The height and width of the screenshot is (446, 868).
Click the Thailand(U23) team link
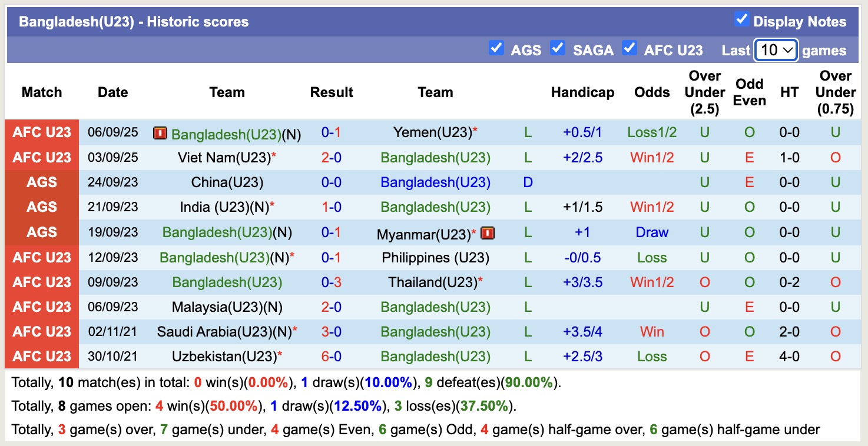point(432,282)
